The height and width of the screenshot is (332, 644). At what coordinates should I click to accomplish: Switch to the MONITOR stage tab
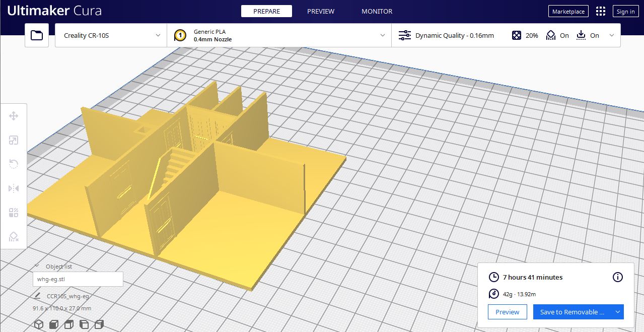pos(377,11)
